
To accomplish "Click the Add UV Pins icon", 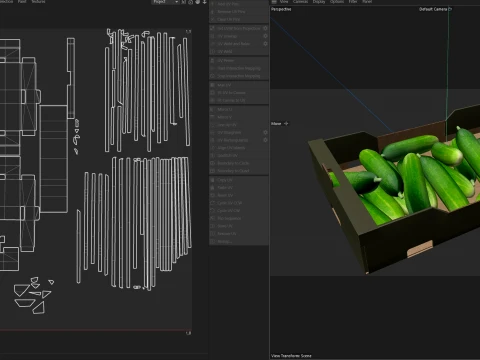I will 213,4.
